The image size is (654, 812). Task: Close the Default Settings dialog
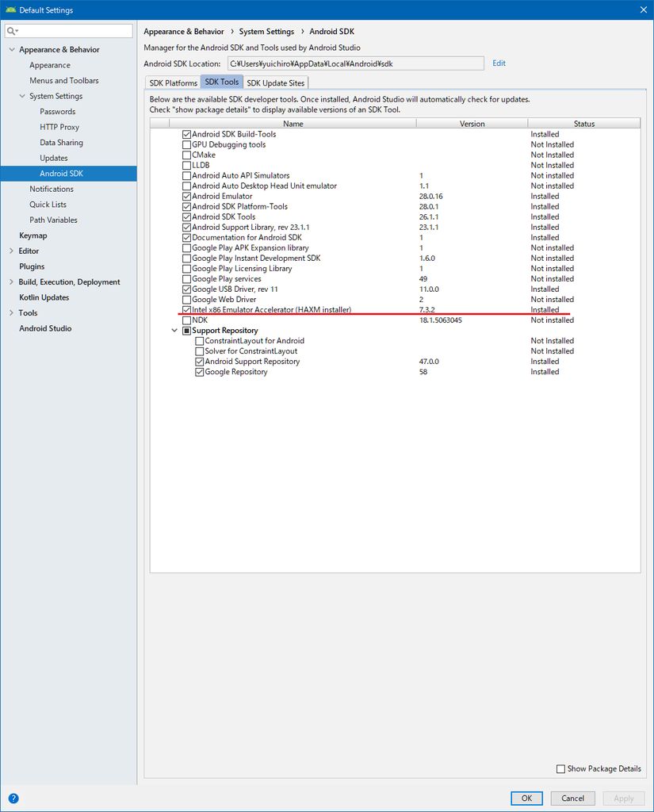tap(643, 10)
